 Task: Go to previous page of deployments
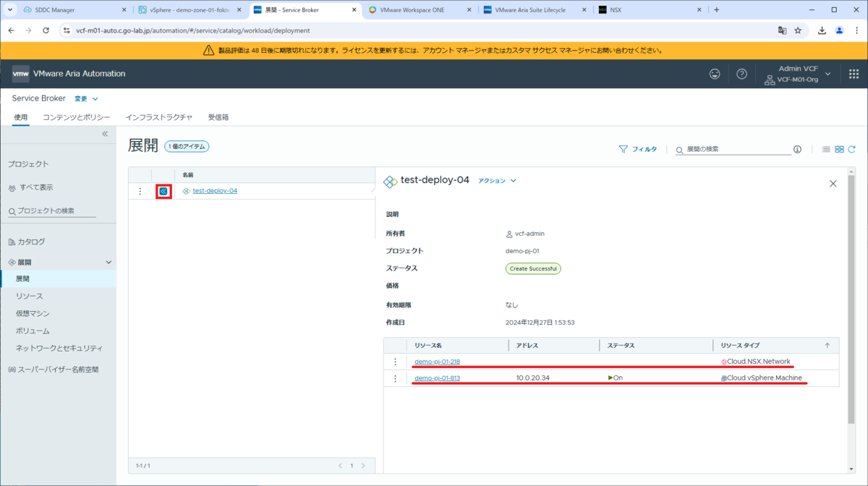click(341, 466)
